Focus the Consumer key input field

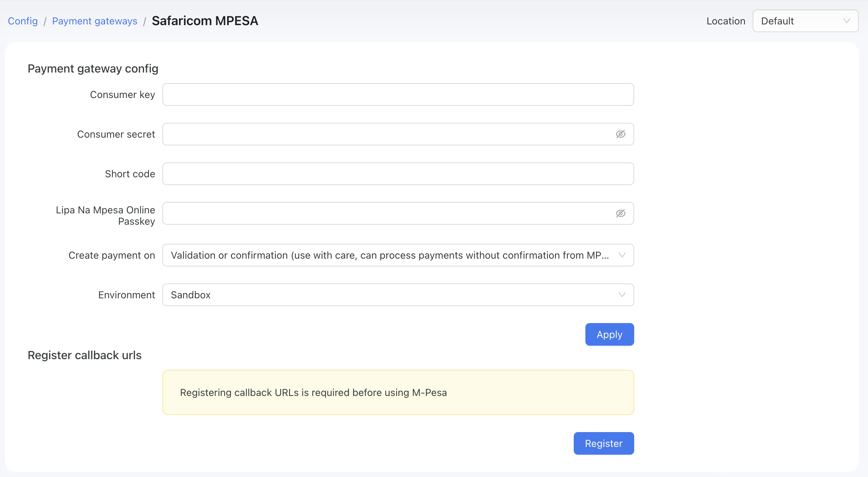[398, 94]
